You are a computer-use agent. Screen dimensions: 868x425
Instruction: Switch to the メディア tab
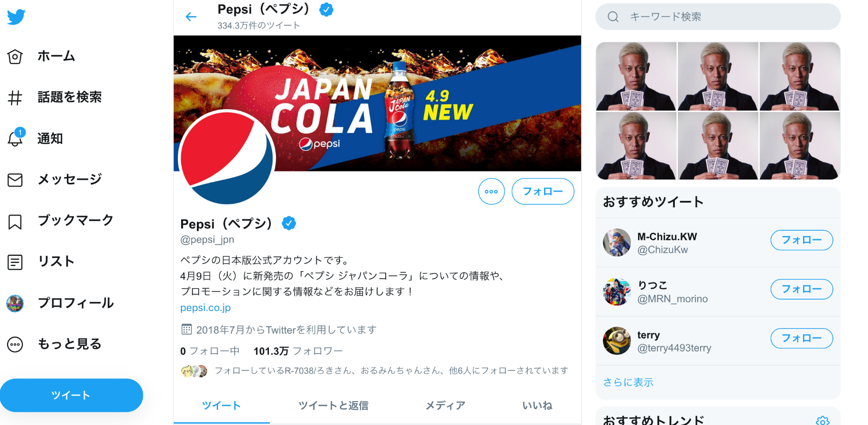coord(445,406)
